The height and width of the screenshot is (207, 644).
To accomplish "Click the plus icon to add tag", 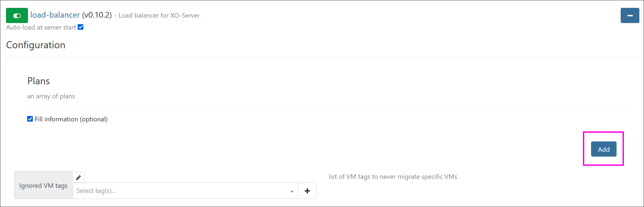I will coord(307,191).
